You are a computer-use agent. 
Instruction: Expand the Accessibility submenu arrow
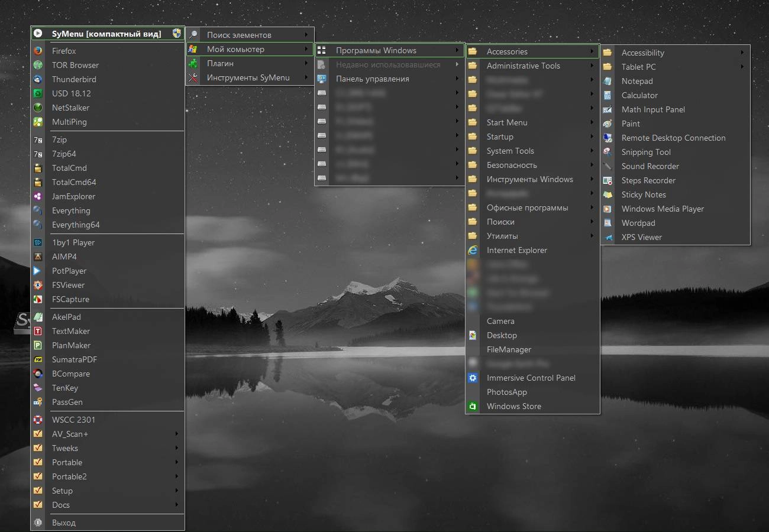pyautogui.click(x=742, y=53)
